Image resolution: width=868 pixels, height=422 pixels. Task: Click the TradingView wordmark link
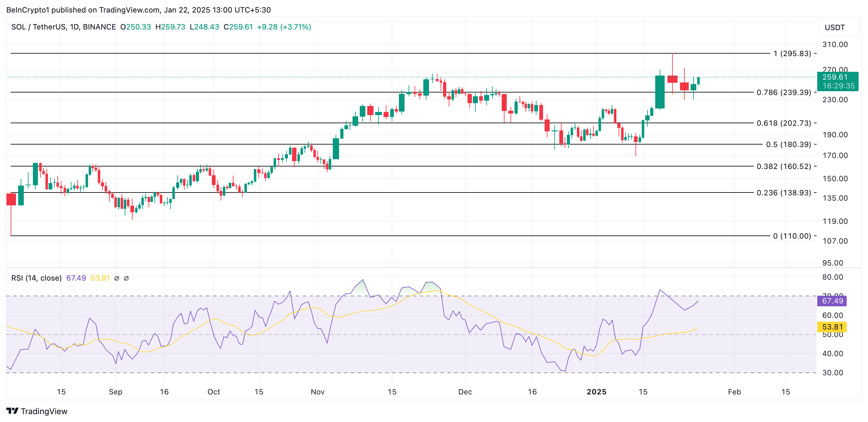click(x=44, y=411)
